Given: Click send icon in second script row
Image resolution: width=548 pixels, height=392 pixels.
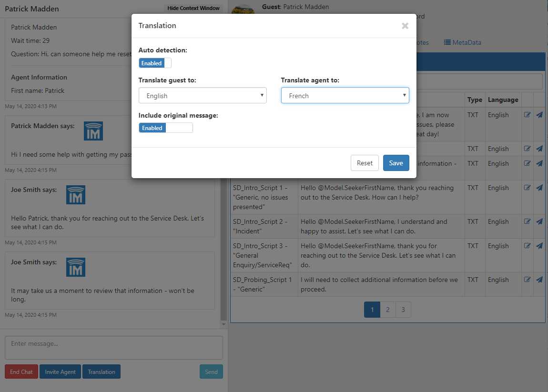Looking at the screenshot, I should point(539,149).
